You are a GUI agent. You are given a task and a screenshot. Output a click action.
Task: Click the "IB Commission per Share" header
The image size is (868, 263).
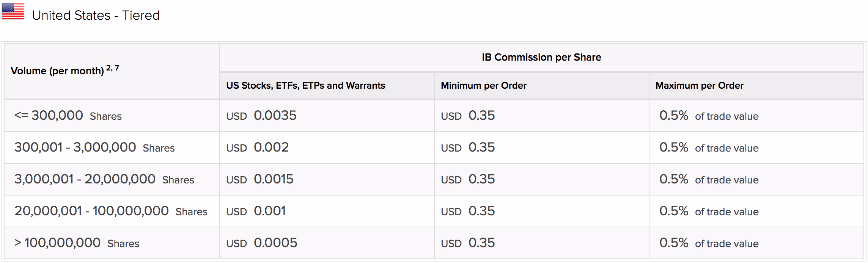[541, 57]
